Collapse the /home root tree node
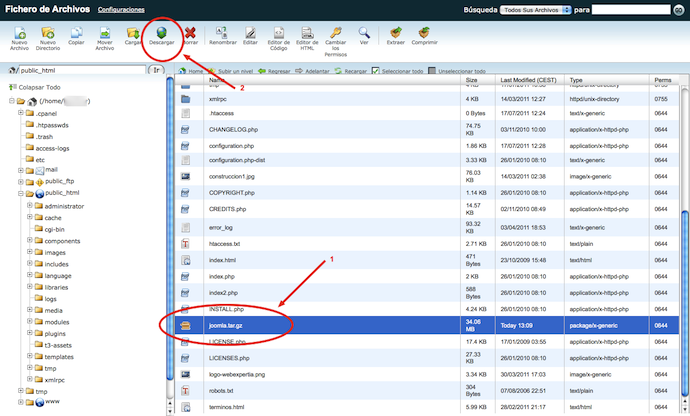Screen dimensions: 690x416 tap(12, 101)
